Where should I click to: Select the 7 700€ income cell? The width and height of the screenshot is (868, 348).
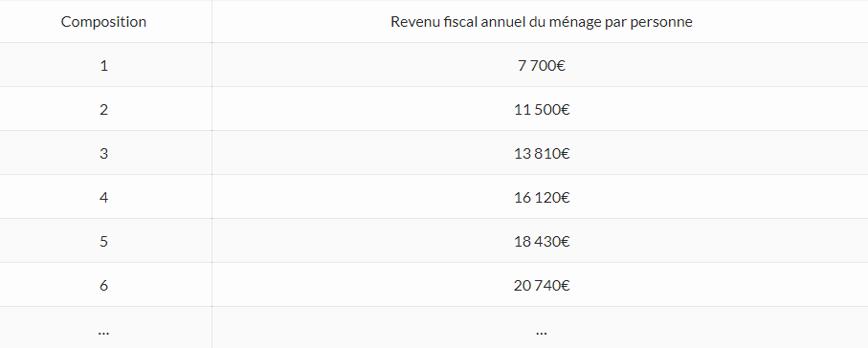pyautogui.click(x=541, y=65)
